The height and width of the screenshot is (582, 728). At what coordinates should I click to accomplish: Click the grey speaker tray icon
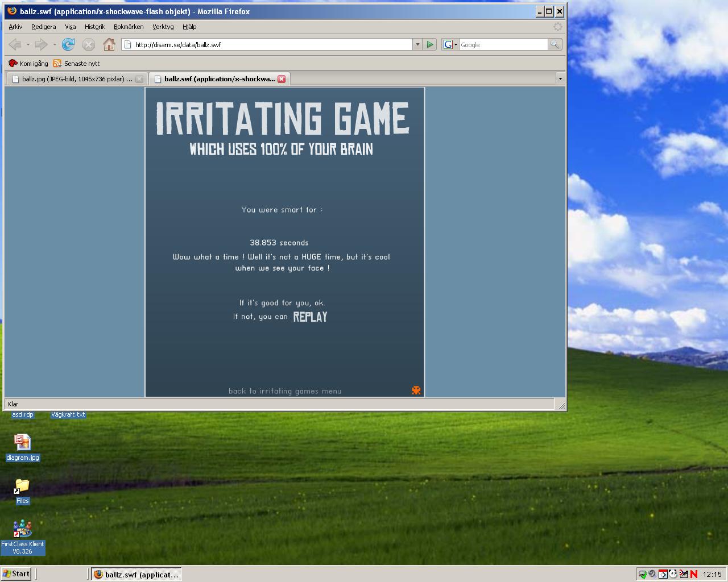(652, 574)
